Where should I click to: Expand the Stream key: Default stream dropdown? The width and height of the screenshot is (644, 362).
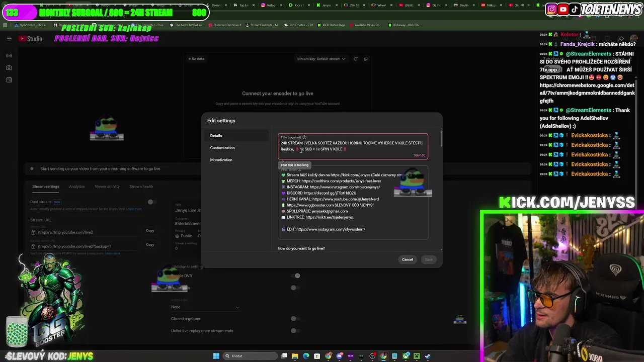[321, 59]
